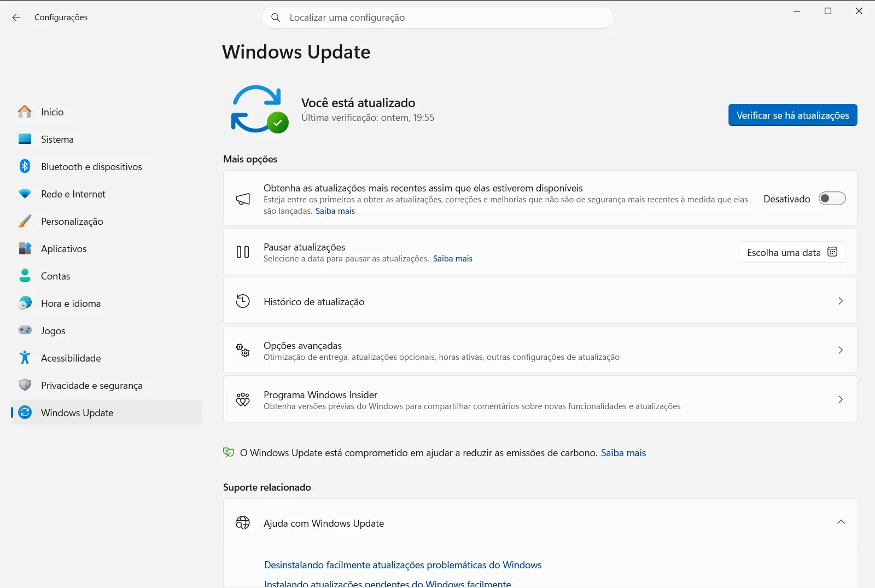Toggle the Desativado switch for latest updates
The width and height of the screenshot is (875, 588).
tap(832, 199)
